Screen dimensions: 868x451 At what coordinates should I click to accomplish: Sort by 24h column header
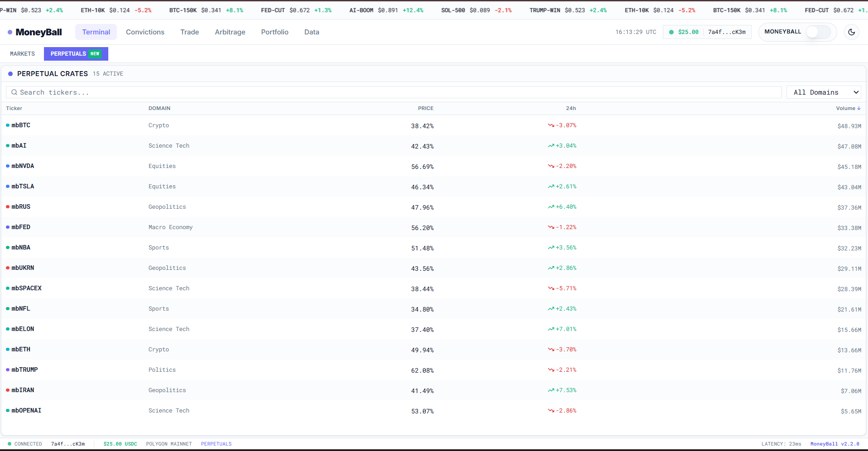[x=571, y=108]
